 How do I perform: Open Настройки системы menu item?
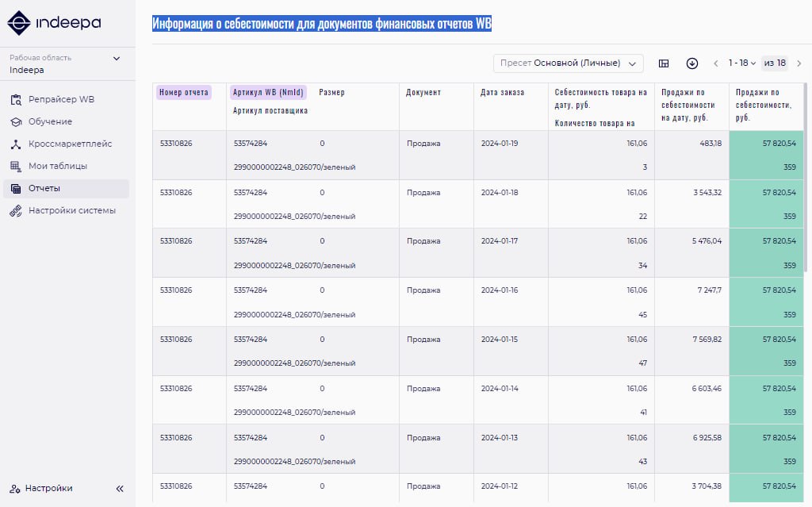(x=71, y=211)
